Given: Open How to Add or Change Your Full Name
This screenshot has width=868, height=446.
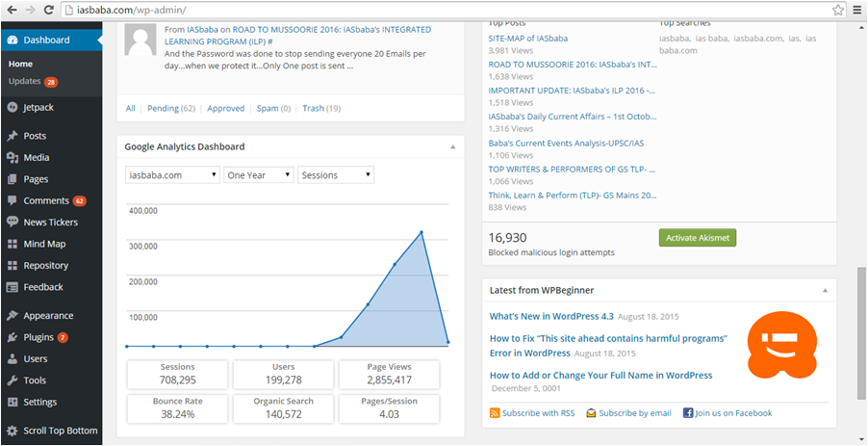Looking at the screenshot, I should point(601,376).
